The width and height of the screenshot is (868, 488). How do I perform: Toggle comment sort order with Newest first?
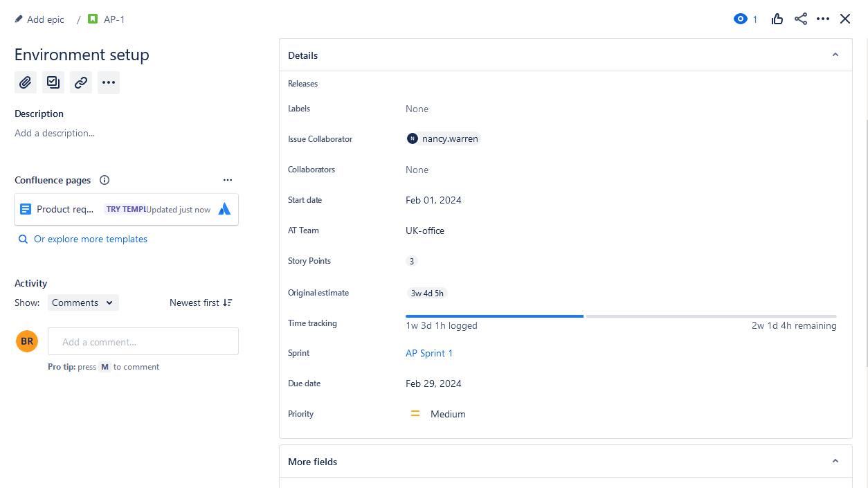200,302
